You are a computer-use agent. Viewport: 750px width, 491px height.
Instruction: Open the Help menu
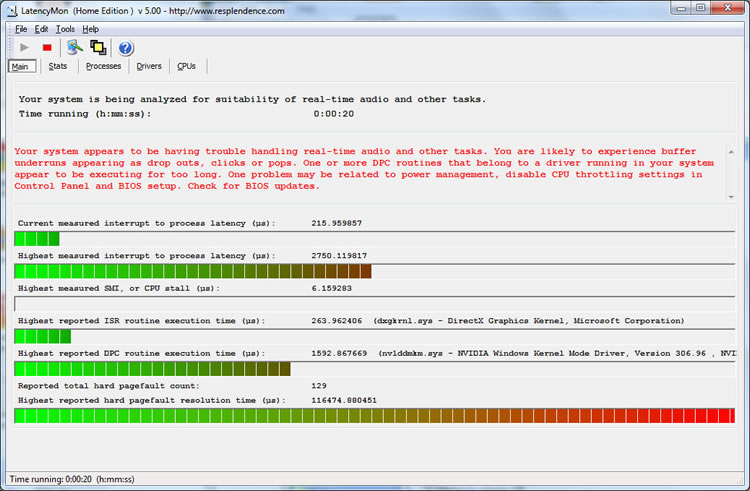coord(90,29)
